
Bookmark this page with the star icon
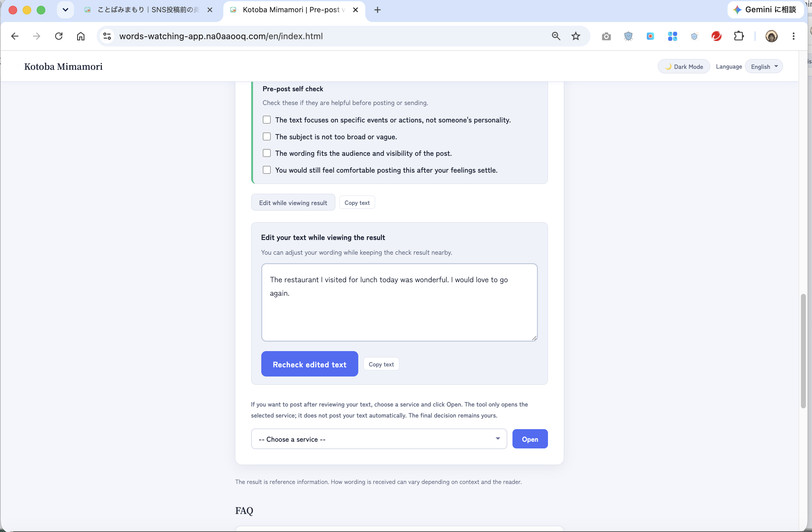click(575, 36)
